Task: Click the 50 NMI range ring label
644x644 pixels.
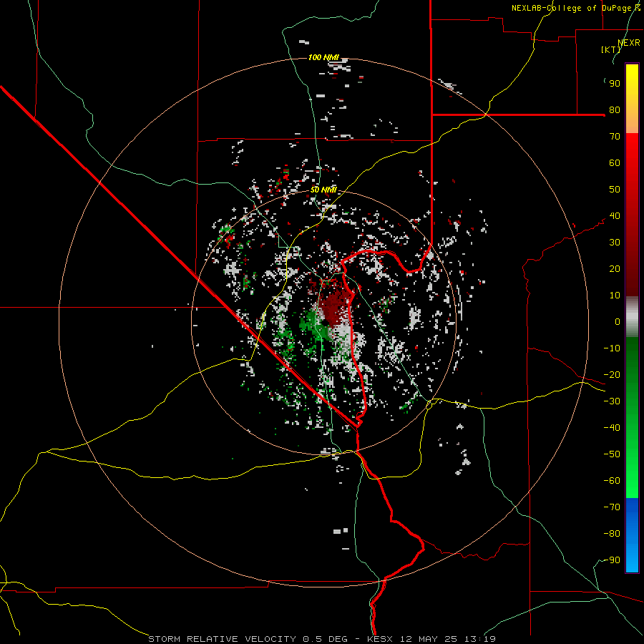Action: 323,190
